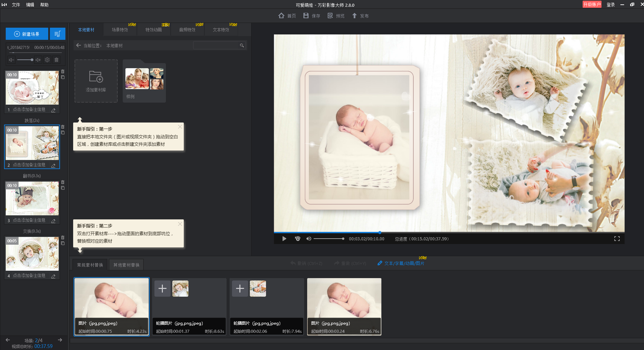
Task: Navigate back from 当前位置 location
Action: click(79, 46)
